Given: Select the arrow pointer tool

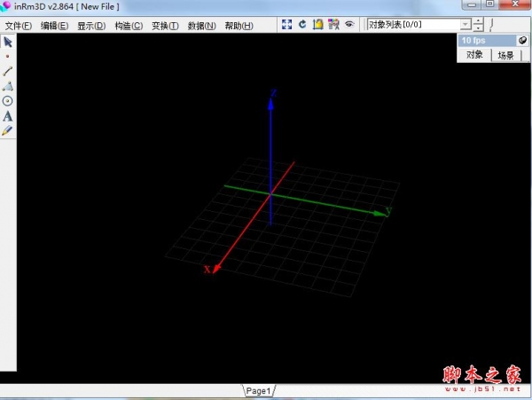Looking at the screenshot, I should tap(8, 41).
